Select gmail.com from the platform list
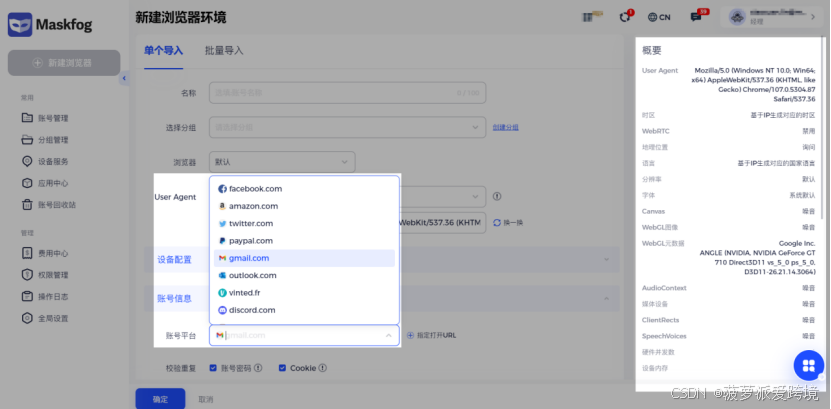831x409 pixels. [x=304, y=258]
